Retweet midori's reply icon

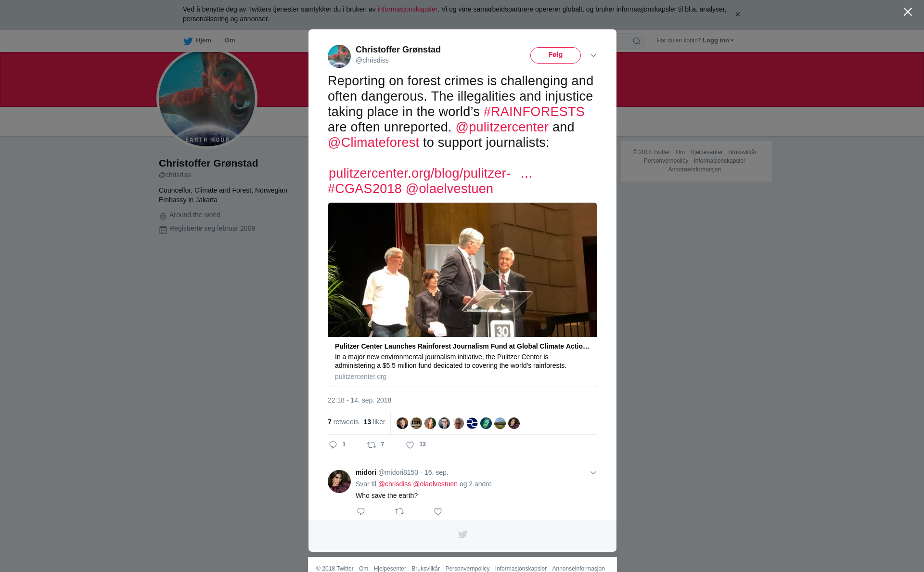coord(399,511)
